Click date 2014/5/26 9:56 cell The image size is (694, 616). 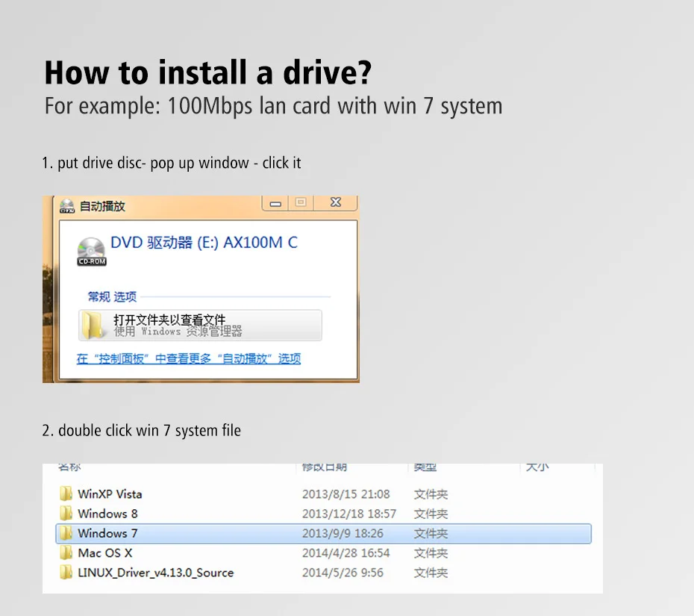(x=343, y=573)
